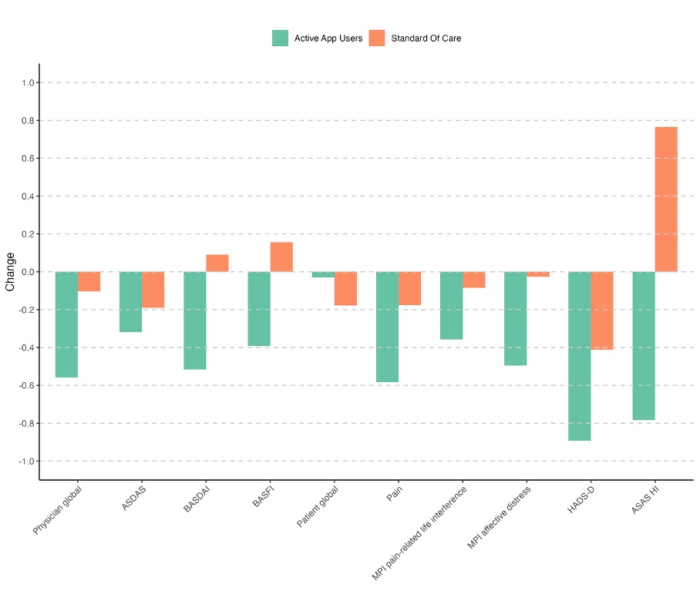The width and height of the screenshot is (700, 601).
Task: Select the Standard Of Care legend label
Action: 426,38
